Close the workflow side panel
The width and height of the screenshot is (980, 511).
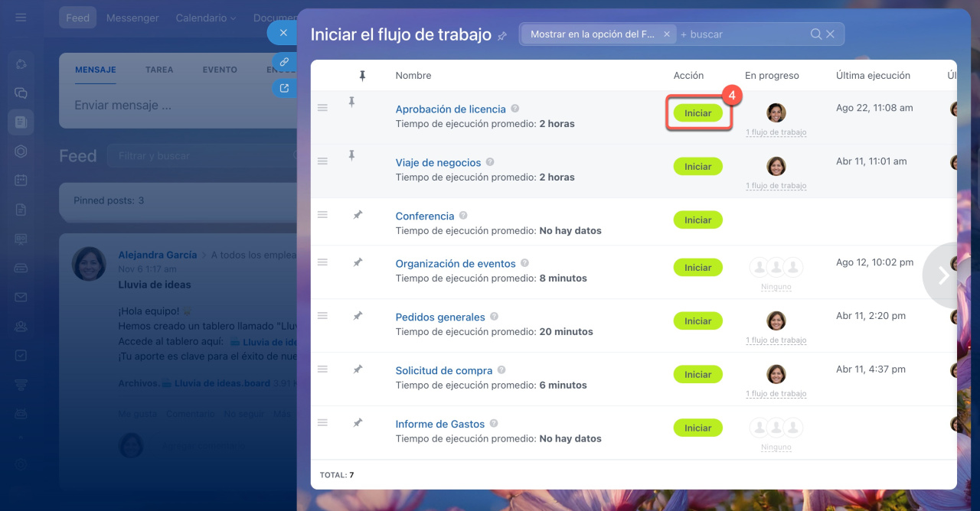pos(283,33)
